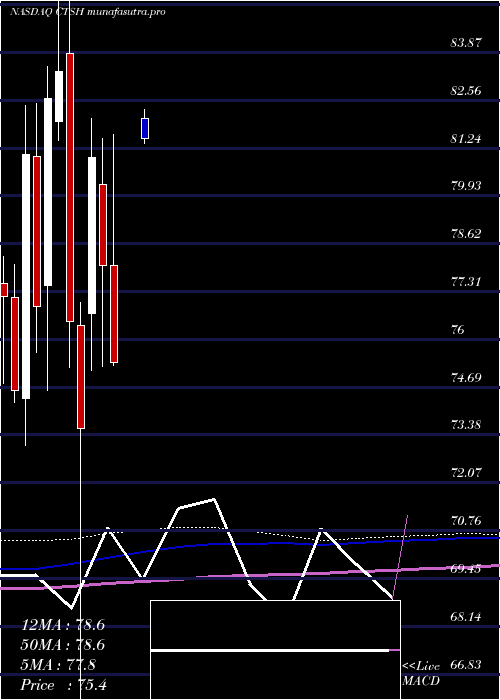Click the Price : 75.4 readout
The height and width of the screenshot is (700, 500).
click(x=63, y=685)
